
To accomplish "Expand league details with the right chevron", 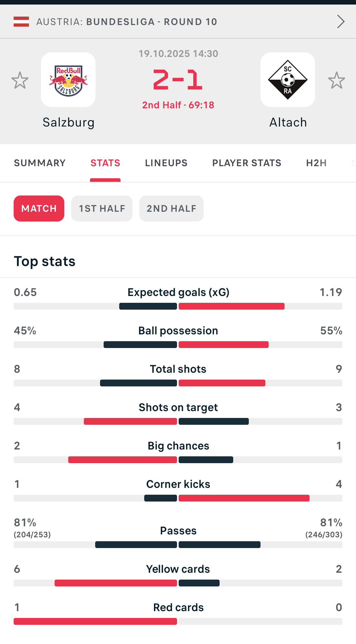I will pyautogui.click(x=340, y=22).
